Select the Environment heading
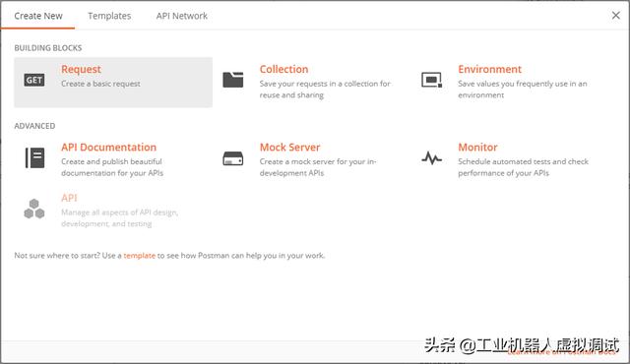Image resolution: width=630 pixels, height=364 pixels. pos(489,69)
